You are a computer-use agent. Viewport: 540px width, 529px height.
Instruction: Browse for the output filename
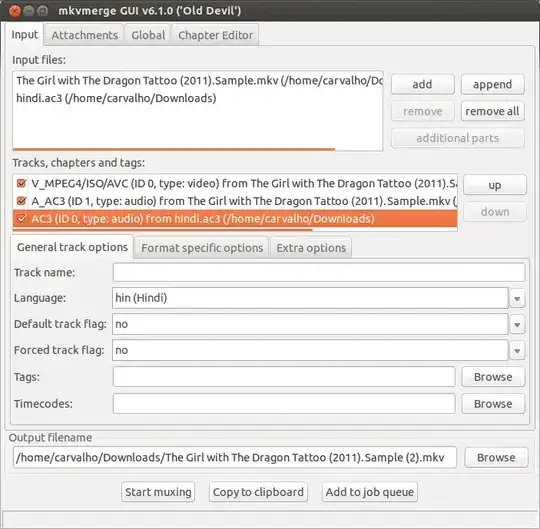[496, 457]
